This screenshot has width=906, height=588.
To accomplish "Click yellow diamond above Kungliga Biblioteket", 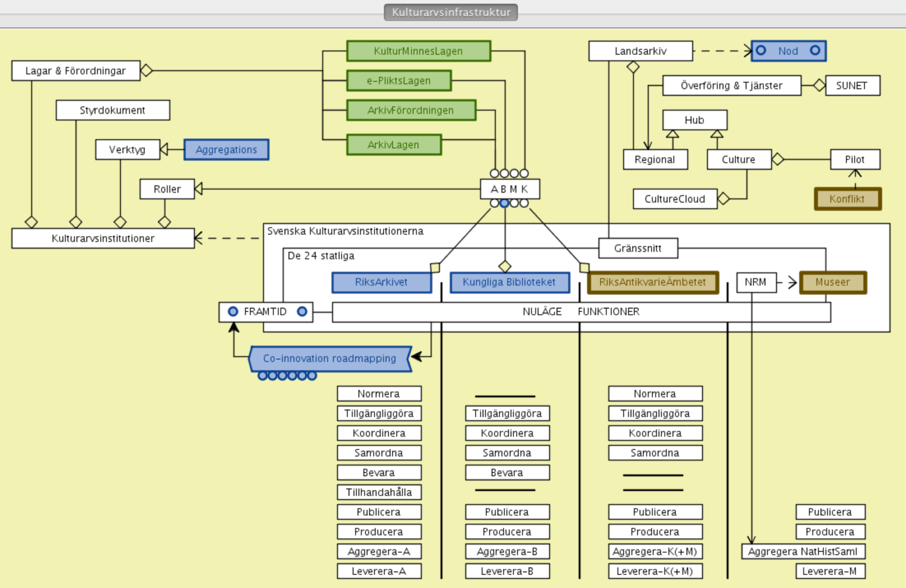I will click(x=505, y=266).
